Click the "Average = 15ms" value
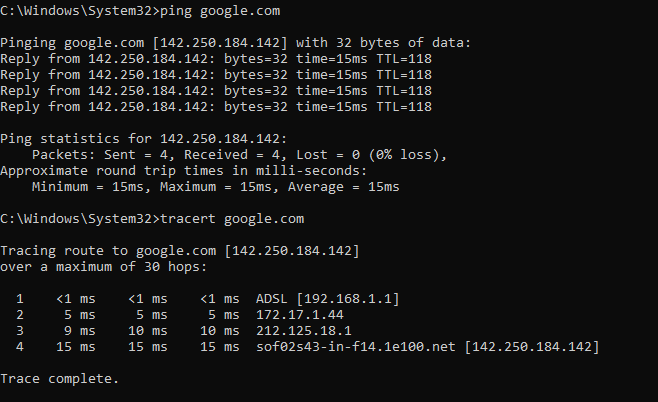 pos(345,186)
